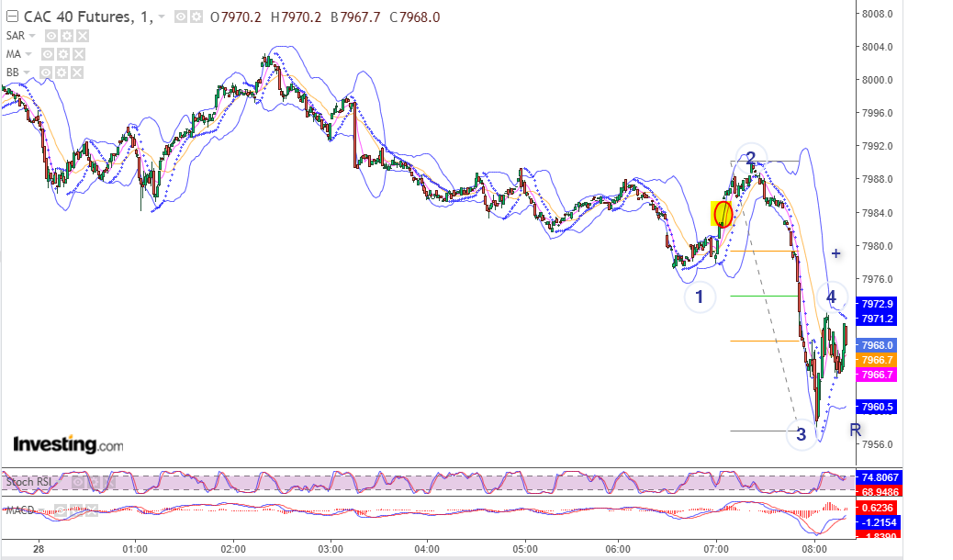Select wave label 1 circle on chart
The image size is (953, 560).
click(x=700, y=297)
